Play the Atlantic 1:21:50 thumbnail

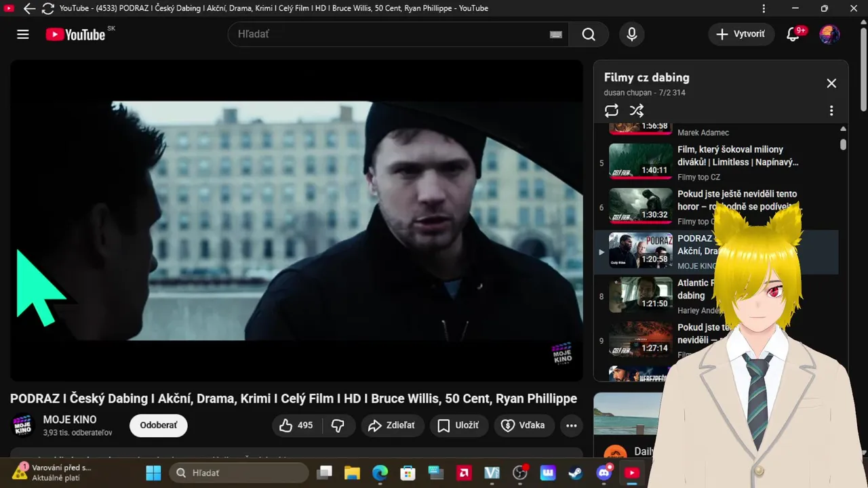[x=641, y=295]
